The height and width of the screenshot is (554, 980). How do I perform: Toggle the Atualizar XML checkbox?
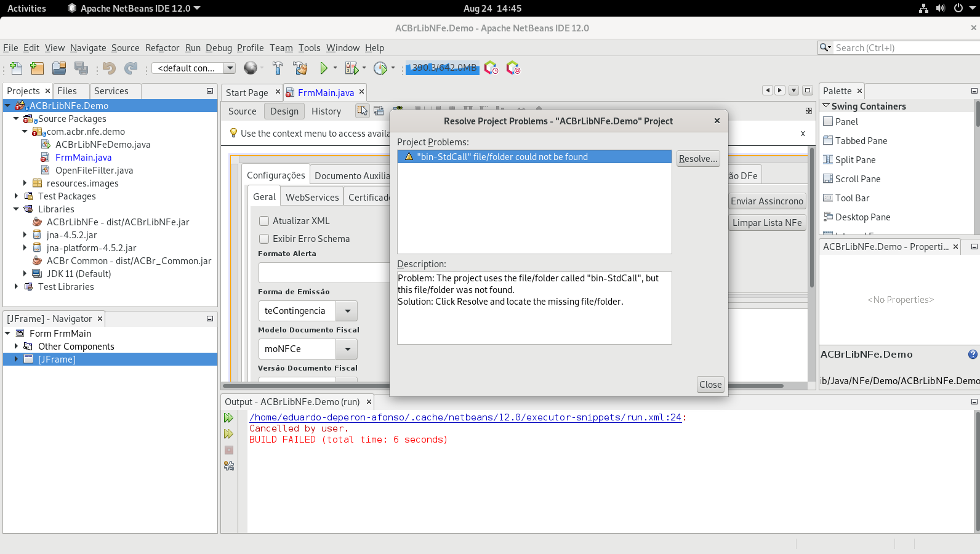coord(264,221)
